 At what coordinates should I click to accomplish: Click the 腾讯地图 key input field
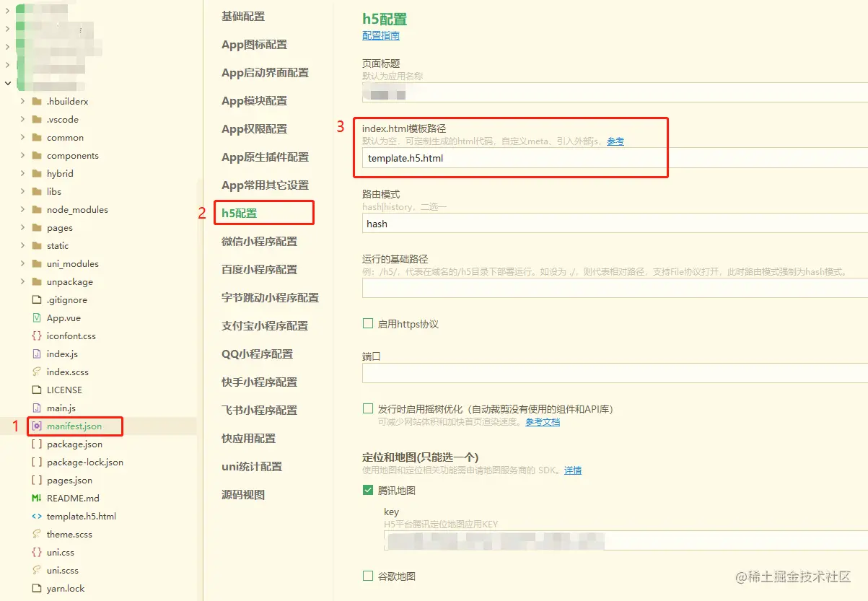[x=626, y=540]
